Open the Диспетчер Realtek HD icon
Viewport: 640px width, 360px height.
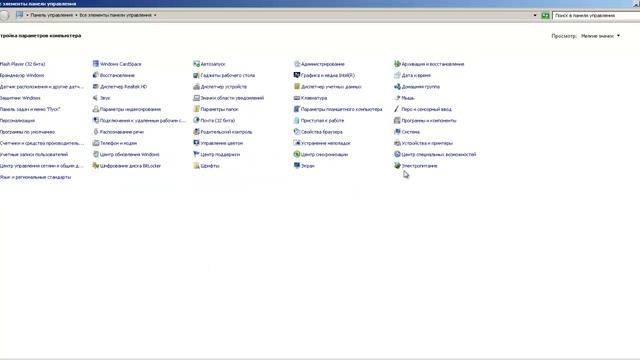pyautogui.click(x=96, y=87)
